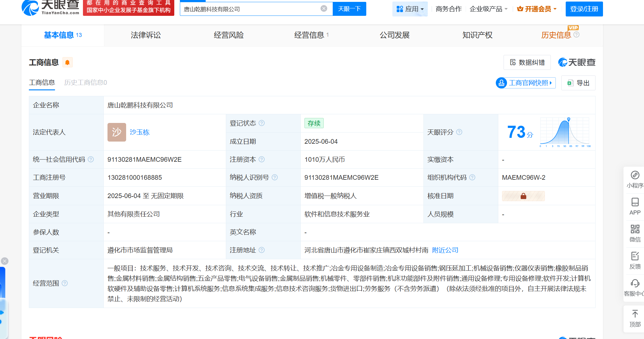This screenshot has height=339, width=644.
Task: Click help icon next to 天眼评分
Action: pyautogui.click(x=459, y=132)
